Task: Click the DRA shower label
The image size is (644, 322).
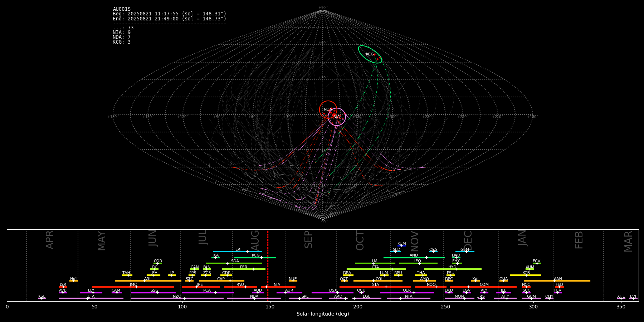Action: coord(347,273)
